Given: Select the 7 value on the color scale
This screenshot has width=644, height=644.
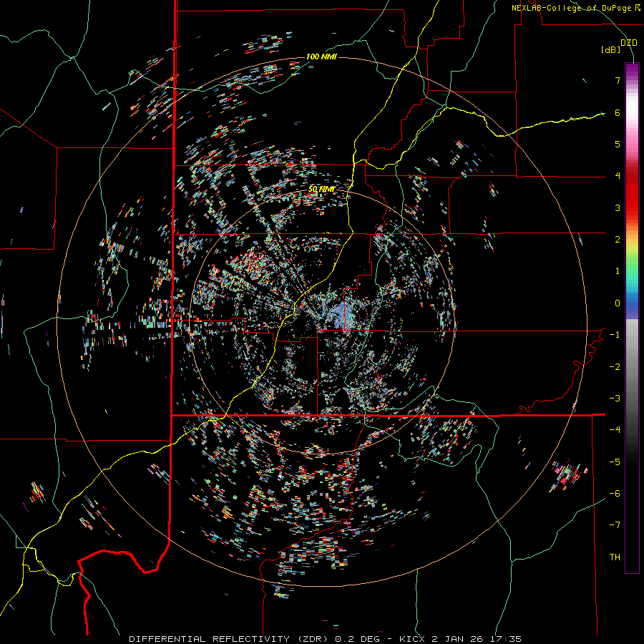Looking at the screenshot, I should 618,80.
